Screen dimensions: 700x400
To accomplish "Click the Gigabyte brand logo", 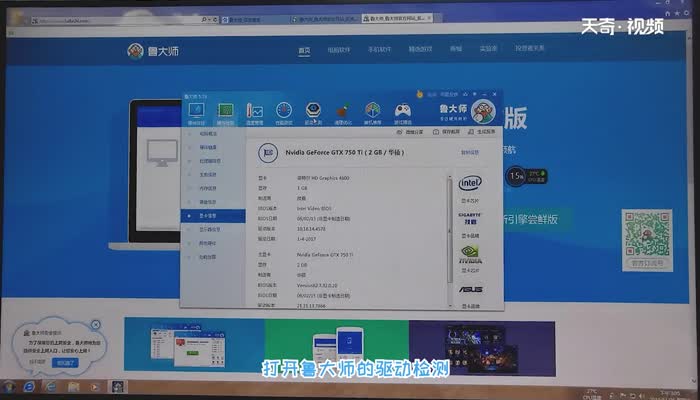I will (470, 218).
